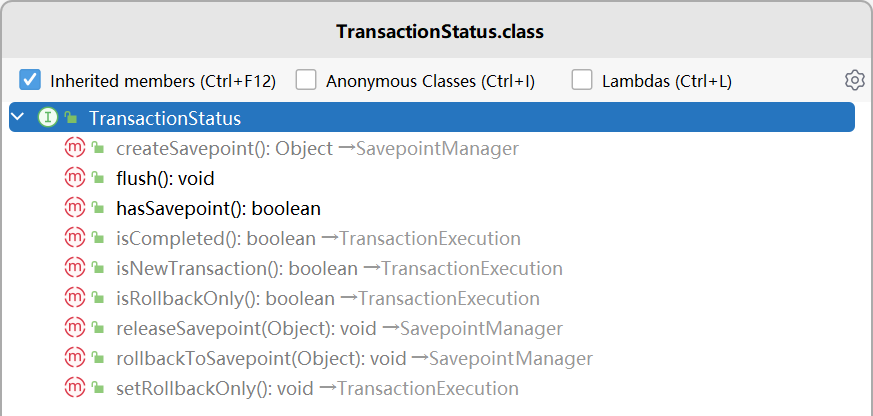Collapse the TransactionStatus tree node

(x=19, y=118)
